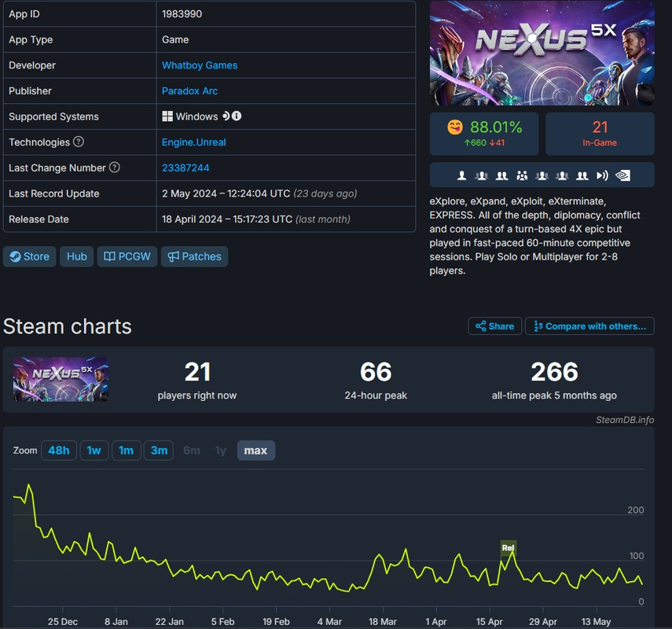The width and height of the screenshot is (672, 629).
Task: Click the large Nexus 5X header image
Action: pyautogui.click(x=542, y=53)
